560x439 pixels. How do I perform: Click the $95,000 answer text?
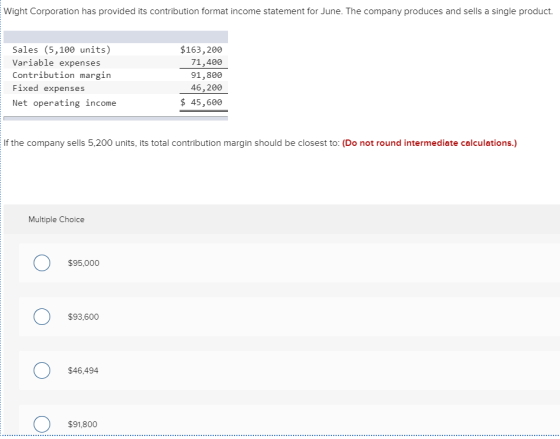[84, 263]
